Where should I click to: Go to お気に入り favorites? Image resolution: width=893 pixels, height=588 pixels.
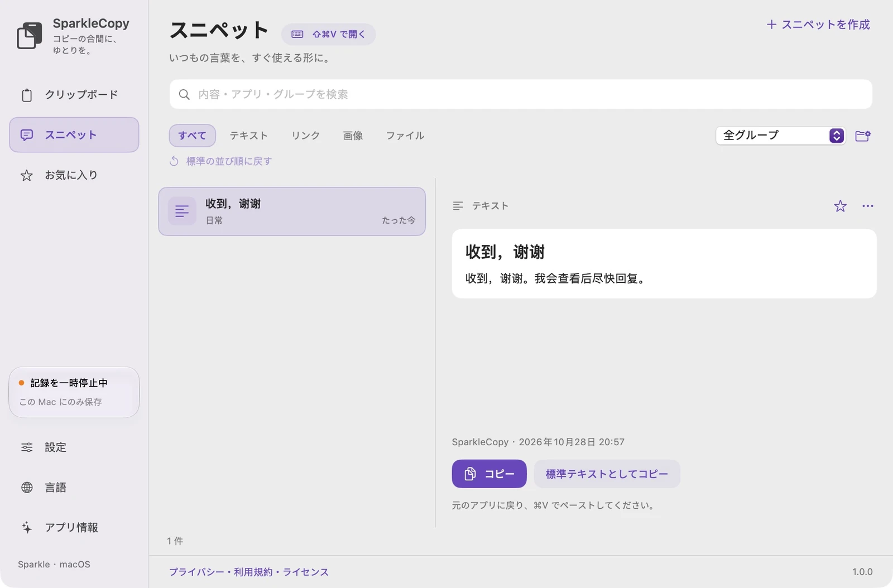(74, 175)
